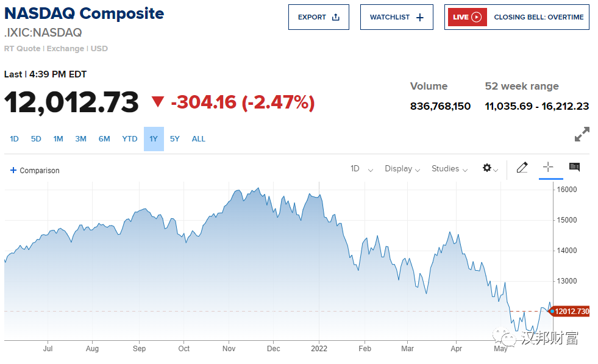Expand chart to full screen
Viewport: 598px width, 364px height.
582,134
